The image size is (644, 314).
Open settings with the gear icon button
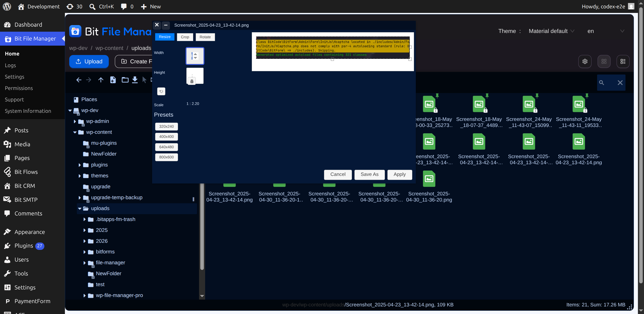point(585,61)
